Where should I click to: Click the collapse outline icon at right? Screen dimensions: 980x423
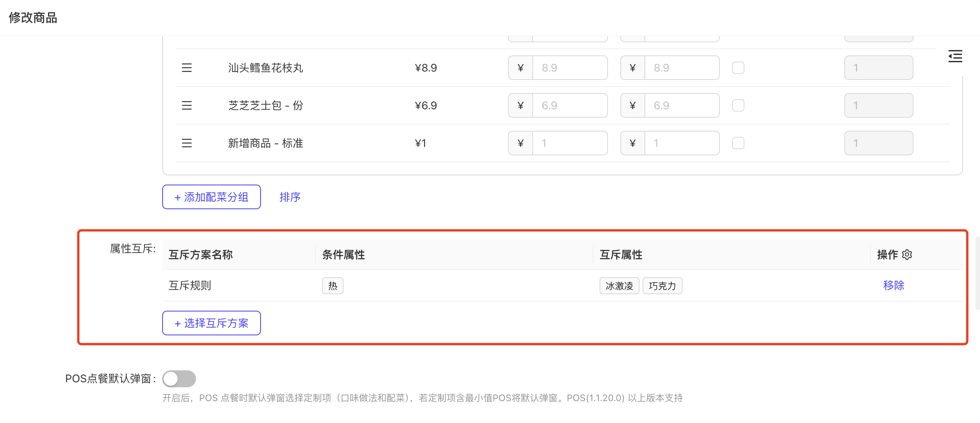click(x=955, y=56)
